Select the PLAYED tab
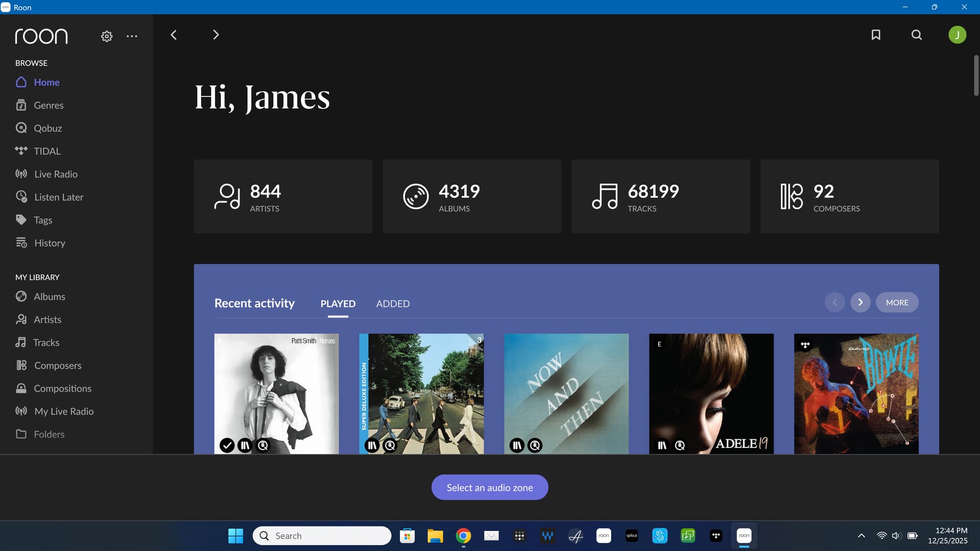980x551 pixels. pos(337,304)
